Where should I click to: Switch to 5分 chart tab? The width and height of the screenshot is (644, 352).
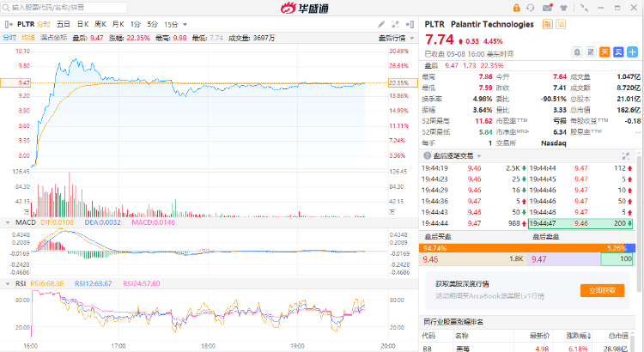click(152, 24)
